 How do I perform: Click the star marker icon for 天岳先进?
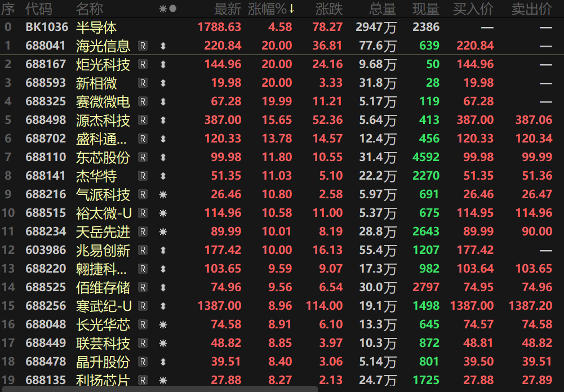click(163, 231)
